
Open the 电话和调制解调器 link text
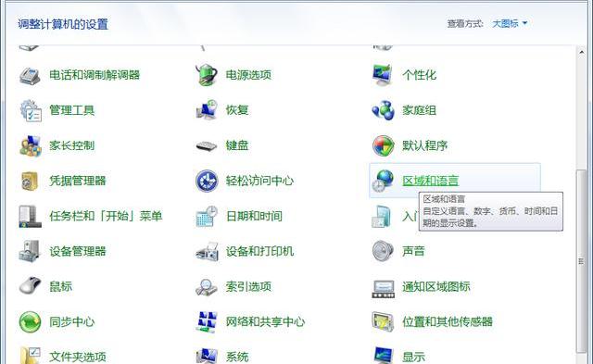pos(95,75)
